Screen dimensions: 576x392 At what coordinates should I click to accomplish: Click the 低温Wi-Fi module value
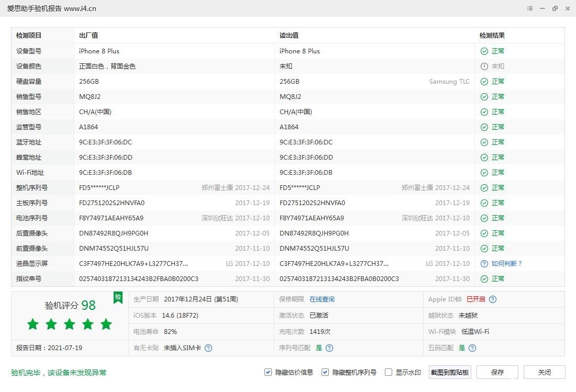coord(475,332)
